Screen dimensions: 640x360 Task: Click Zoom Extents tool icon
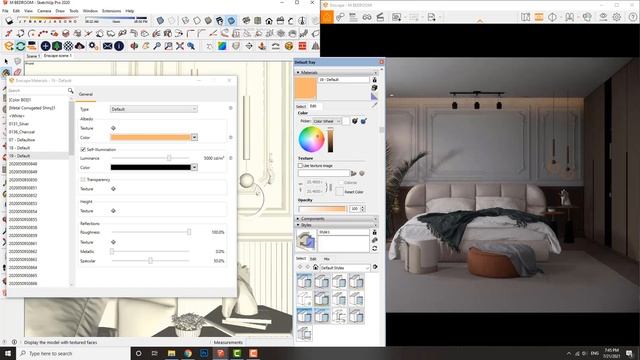click(x=180, y=46)
